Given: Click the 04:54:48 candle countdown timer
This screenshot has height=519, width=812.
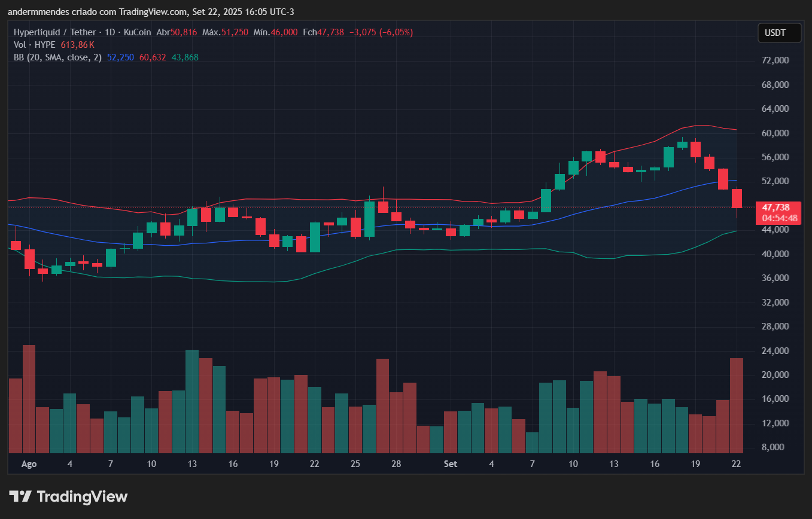Looking at the screenshot, I should (x=779, y=218).
